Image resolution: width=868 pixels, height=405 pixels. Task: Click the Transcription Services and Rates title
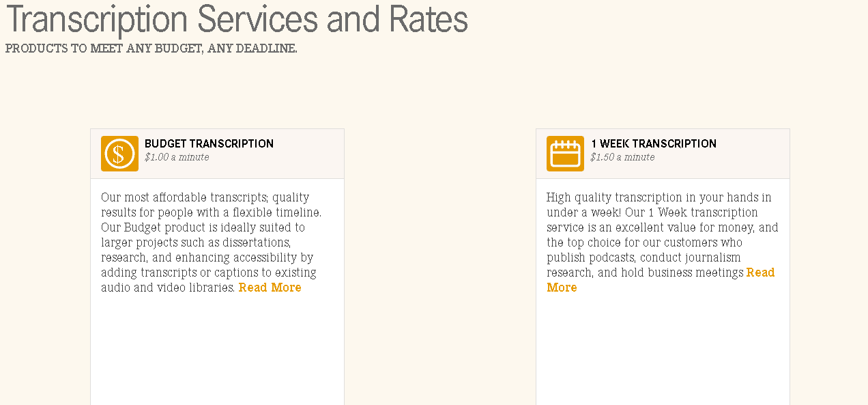[x=237, y=19]
